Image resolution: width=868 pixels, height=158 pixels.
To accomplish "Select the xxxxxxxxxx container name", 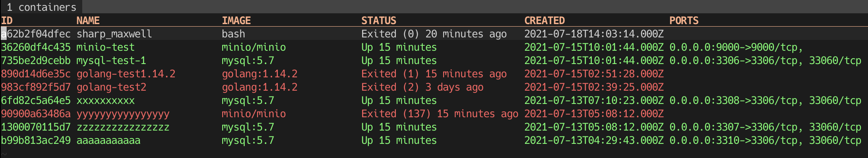I will pyautogui.click(x=105, y=100).
